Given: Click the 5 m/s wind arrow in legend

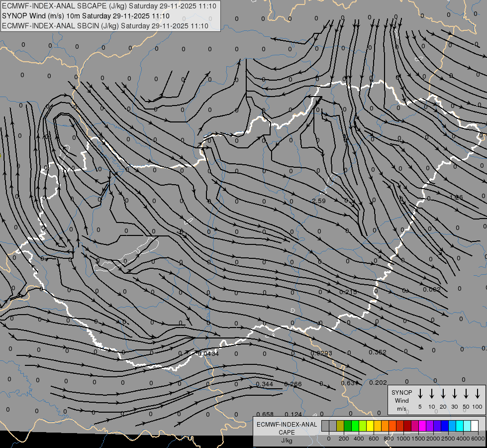Looking at the screenshot, I should [420, 393].
